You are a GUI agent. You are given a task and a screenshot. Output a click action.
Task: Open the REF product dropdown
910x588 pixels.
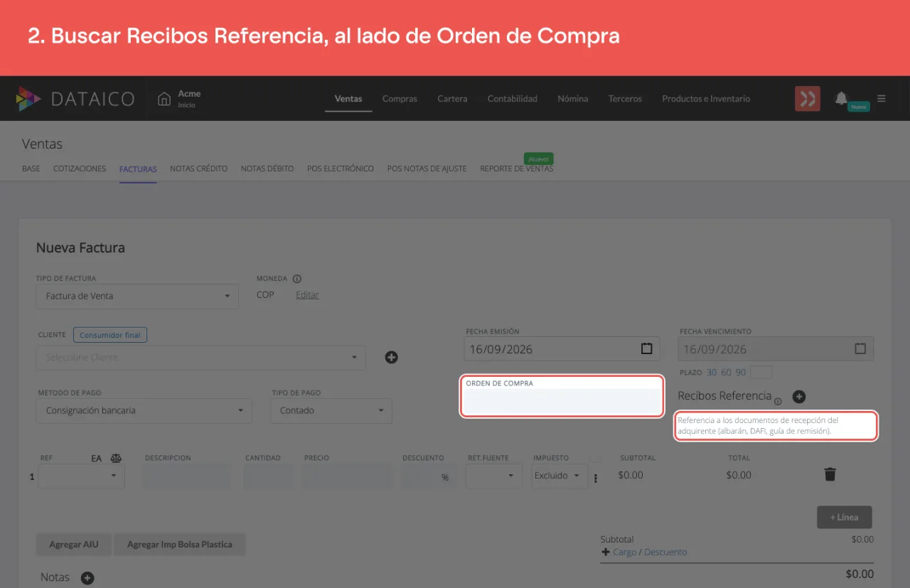click(82, 476)
